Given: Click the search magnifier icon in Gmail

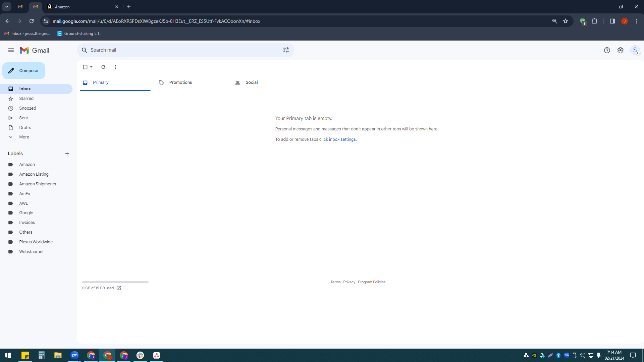Looking at the screenshot, I should point(85,50).
